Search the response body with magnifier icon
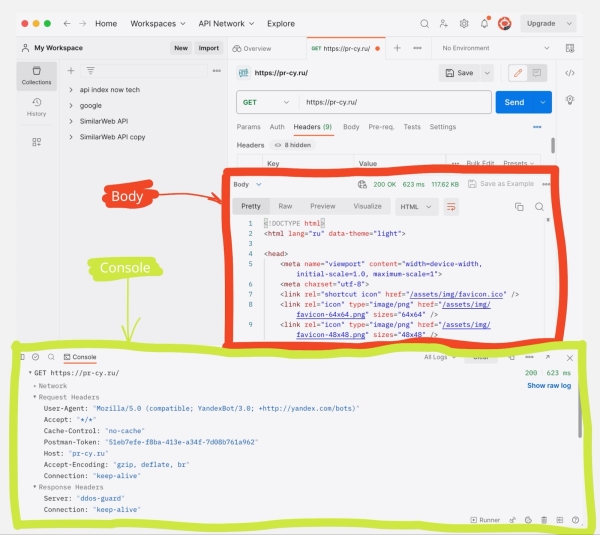The height and width of the screenshot is (535, 600). coord(539,207)
